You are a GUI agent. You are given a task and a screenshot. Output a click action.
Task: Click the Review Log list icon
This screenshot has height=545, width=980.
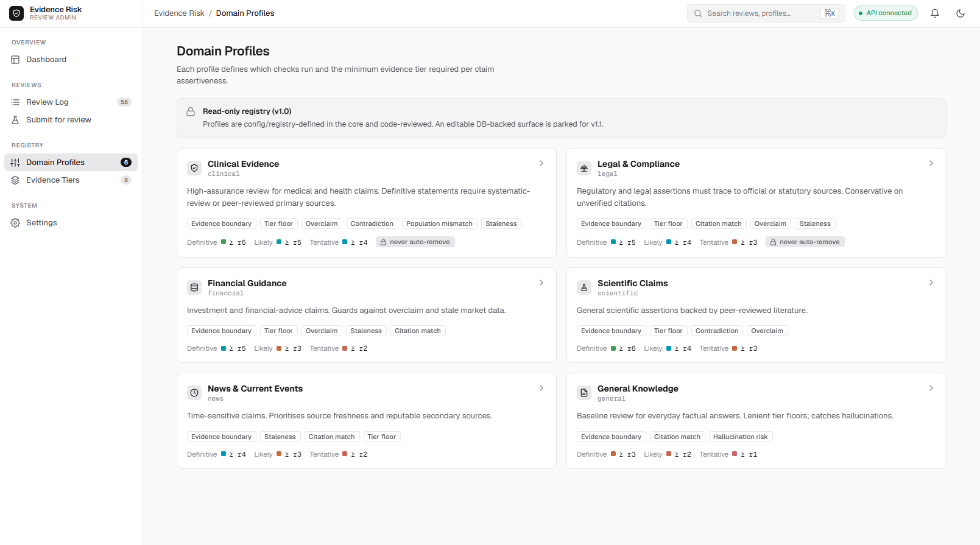[15, 102]
